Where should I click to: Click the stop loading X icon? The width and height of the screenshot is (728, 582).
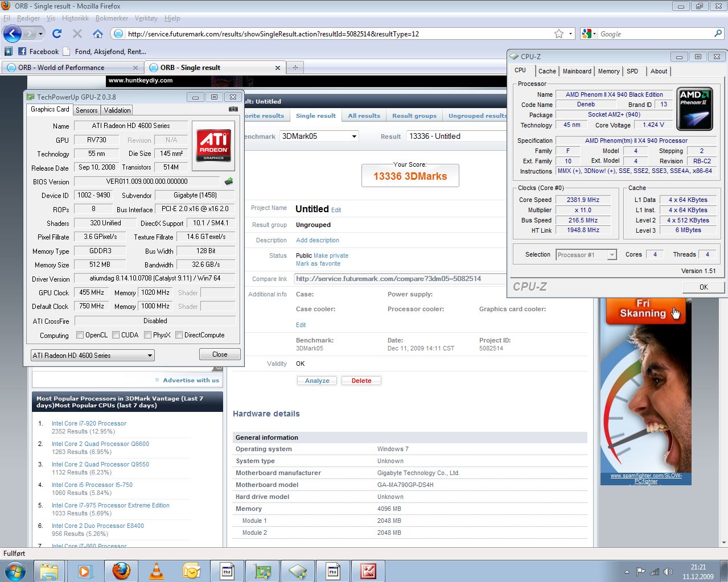tap(77, 34)
